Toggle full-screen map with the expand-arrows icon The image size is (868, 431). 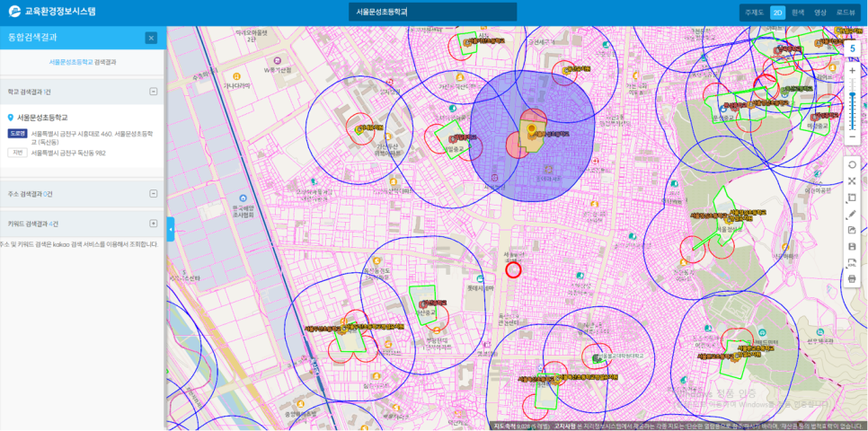click(x=852, y=180)
